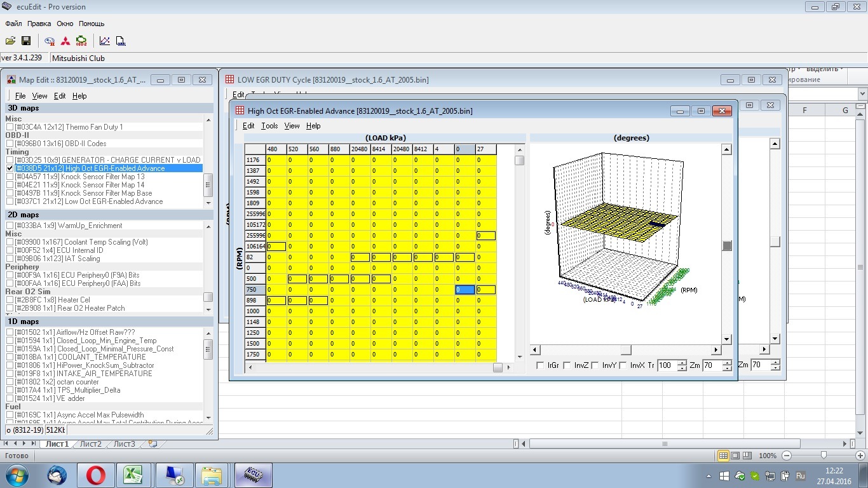The width and height of the screenshot is (868, 488).
Task: Check the Low Oct EGR-Enabled Advance checkbox
Action: 10,201
